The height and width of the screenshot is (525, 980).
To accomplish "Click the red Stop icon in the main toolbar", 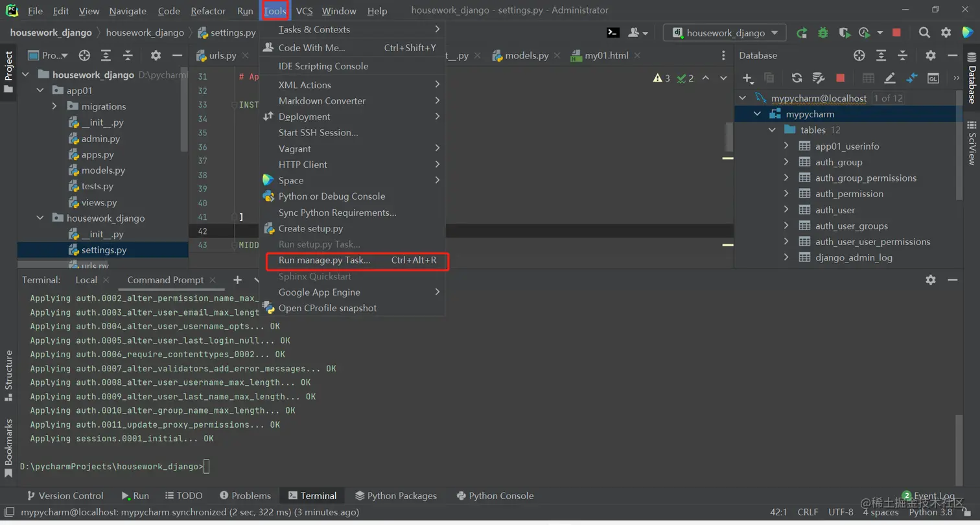I will tap(896, 32).
